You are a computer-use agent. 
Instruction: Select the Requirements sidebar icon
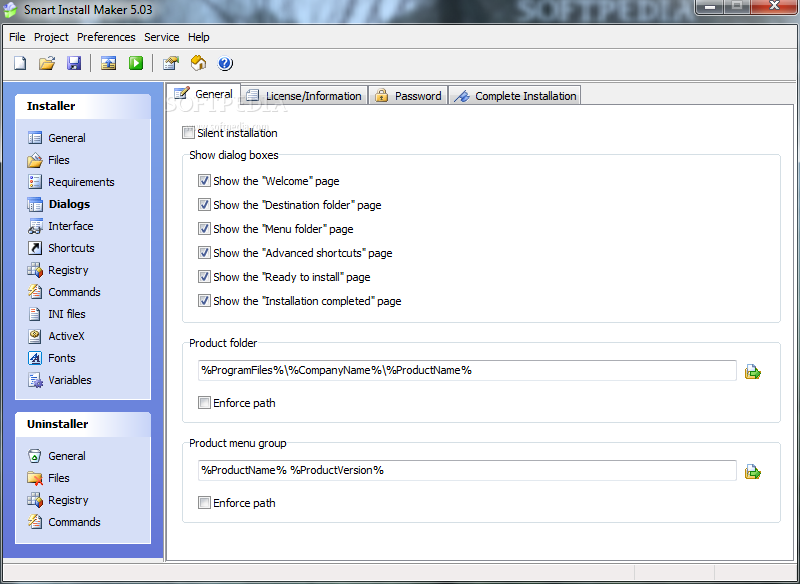click(35, 182)
